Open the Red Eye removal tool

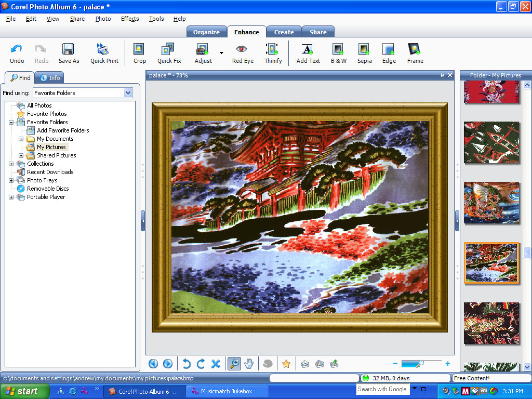tap(242, 52)
